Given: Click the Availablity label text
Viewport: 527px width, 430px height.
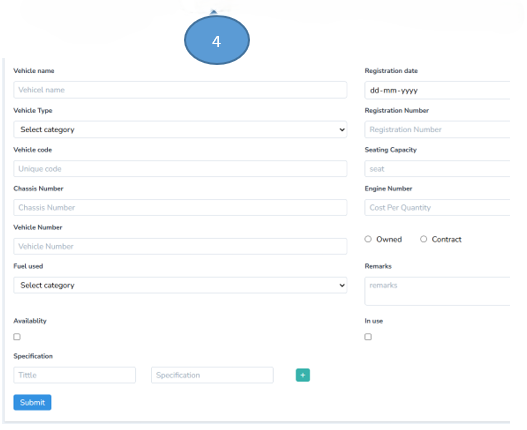Looking at the screenshot, I should pyautogui.click(x=30, y=321).
